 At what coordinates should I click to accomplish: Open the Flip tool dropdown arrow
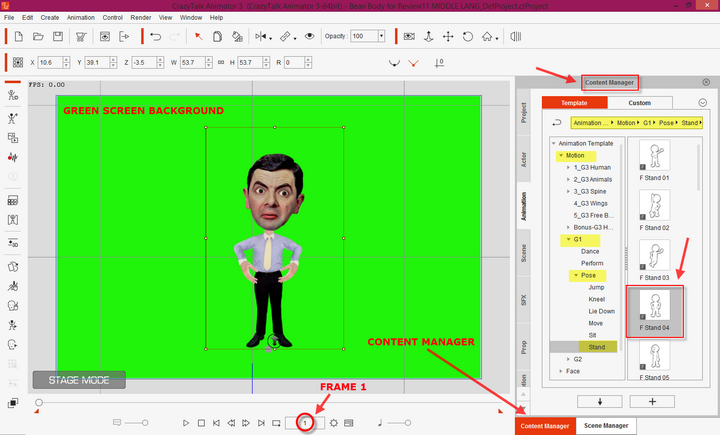coord(270,39)
